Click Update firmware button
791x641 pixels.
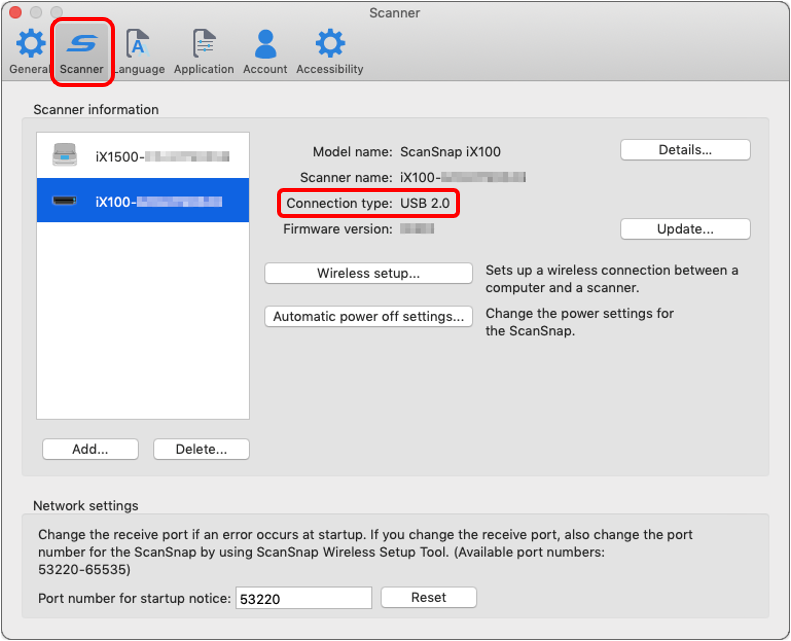tap(685, 229)
